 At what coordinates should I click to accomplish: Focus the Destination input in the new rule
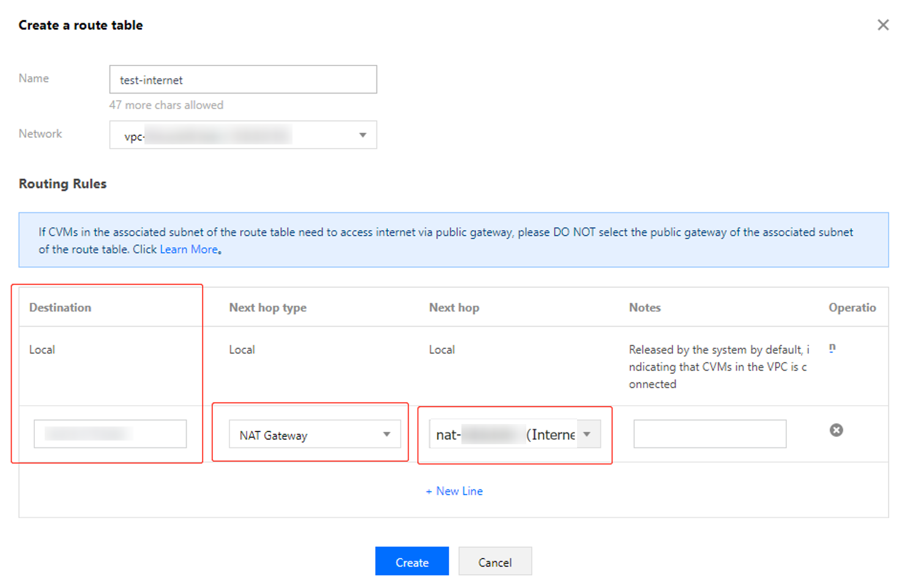click(110, 434)
